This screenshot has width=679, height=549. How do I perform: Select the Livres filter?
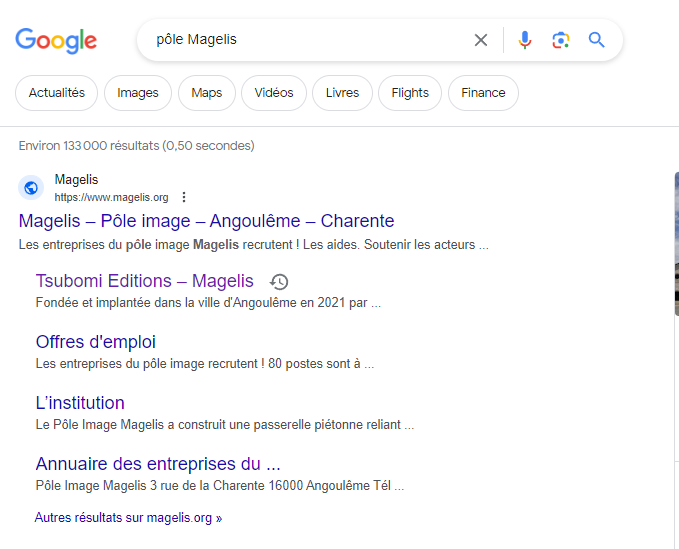[342, 93]
